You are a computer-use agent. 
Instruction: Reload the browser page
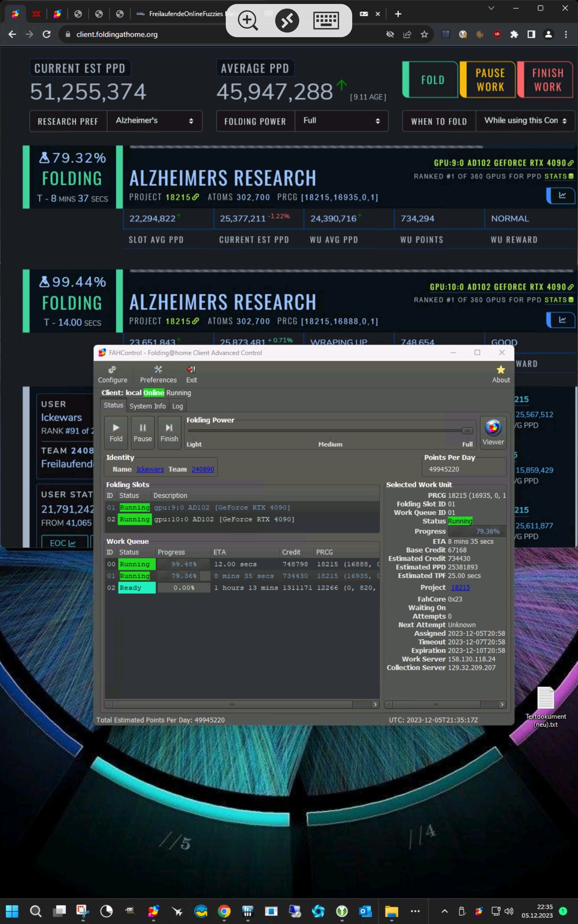(x=47, y=34)
